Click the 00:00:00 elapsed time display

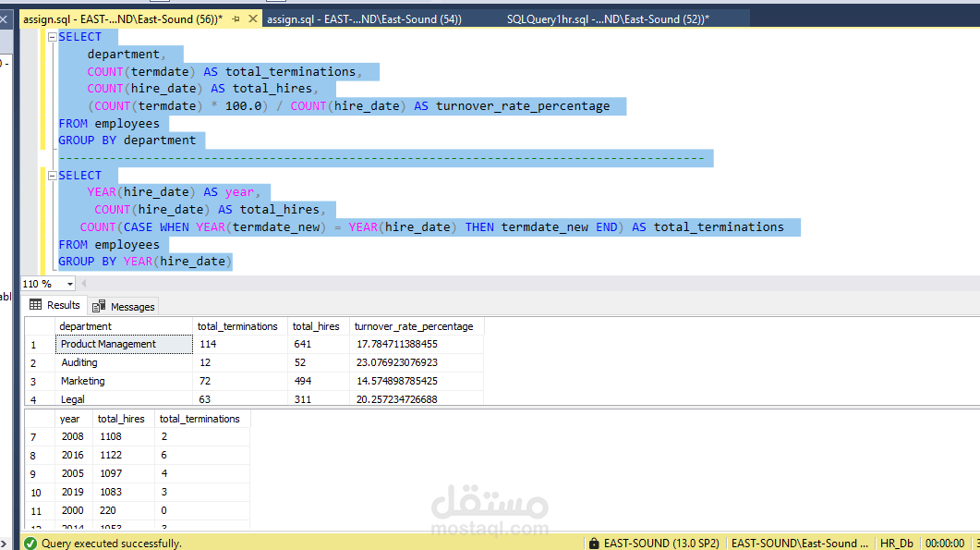click(x=945, y=543)
